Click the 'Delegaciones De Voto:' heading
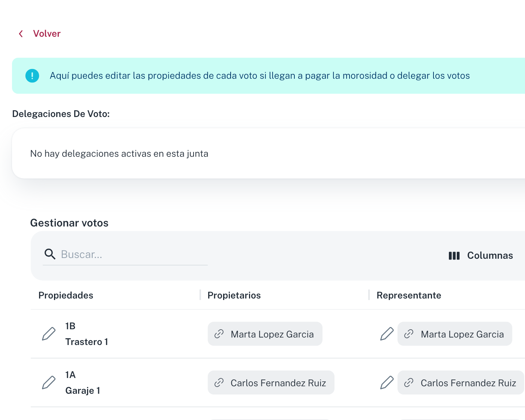 pos(61,114)
